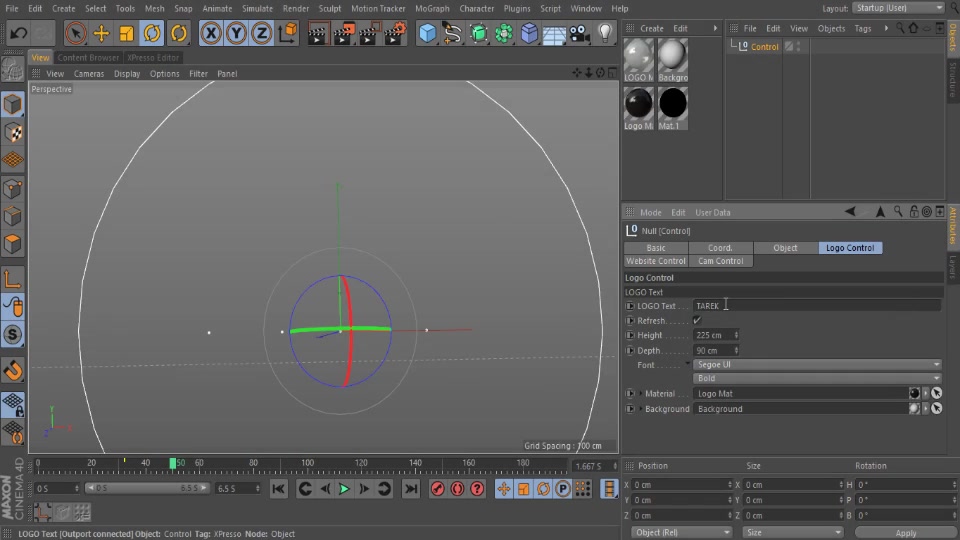Open the Object (Rel) coordinate dropdown
Viewport: 960px width, 540px height.
click(x=681, y=532)
